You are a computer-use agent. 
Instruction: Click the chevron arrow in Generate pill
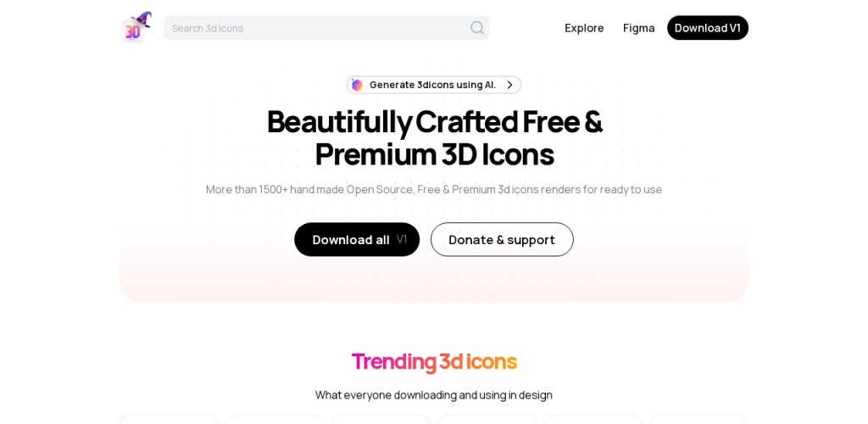509,85
